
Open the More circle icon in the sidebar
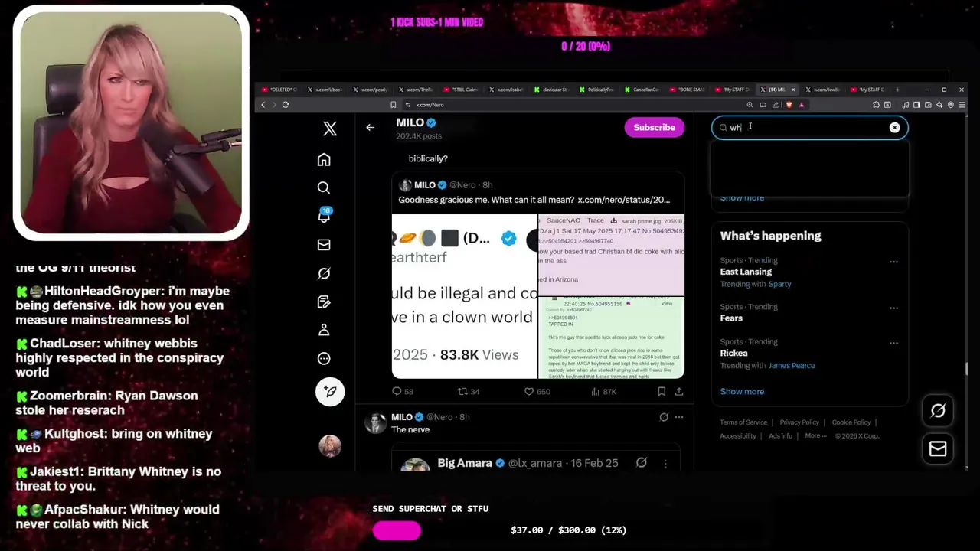click(324, 359)
